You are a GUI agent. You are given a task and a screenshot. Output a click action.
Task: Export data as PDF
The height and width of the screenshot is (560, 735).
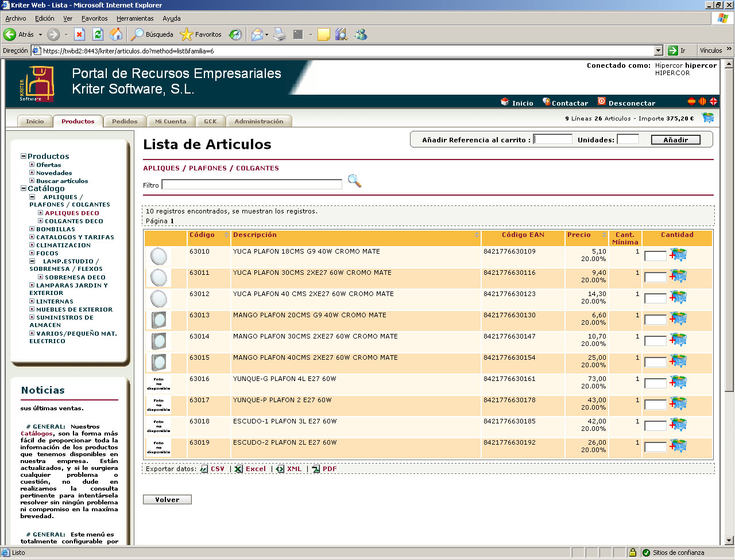pos(324,469)
